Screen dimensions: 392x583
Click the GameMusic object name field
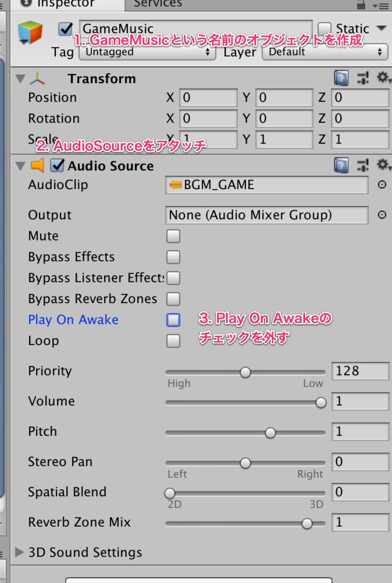coord(196,29)
